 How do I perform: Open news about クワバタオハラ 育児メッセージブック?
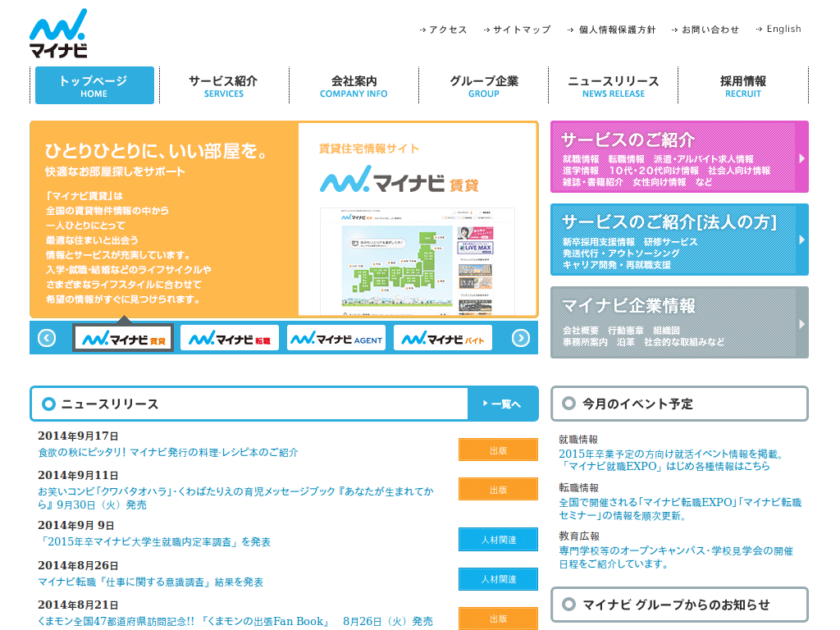click(x=235, y=498)
